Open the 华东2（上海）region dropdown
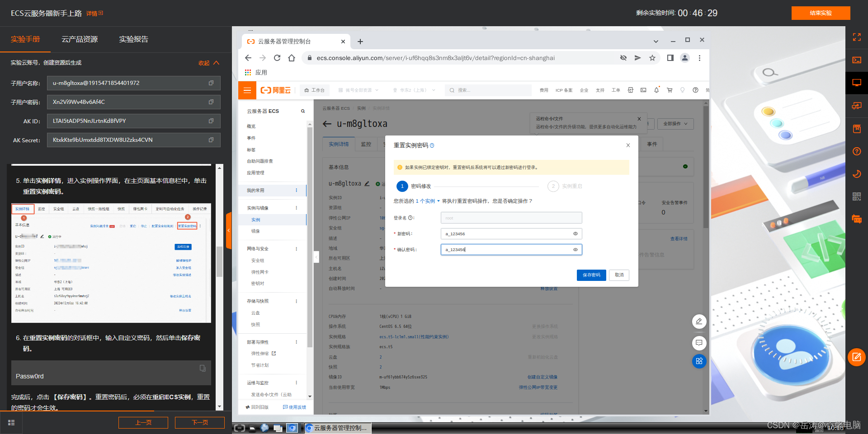Screen dimensions: 868x434 pos(414,90)
